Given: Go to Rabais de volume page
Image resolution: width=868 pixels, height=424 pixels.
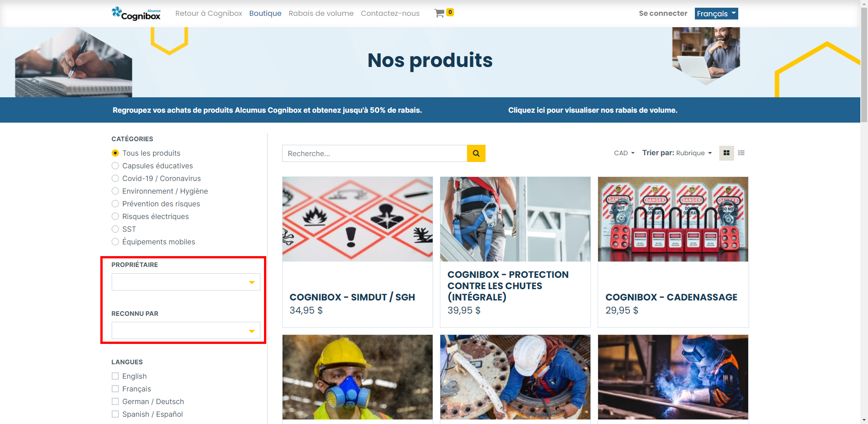Looking at the screenshot, I should coord(321,14).
